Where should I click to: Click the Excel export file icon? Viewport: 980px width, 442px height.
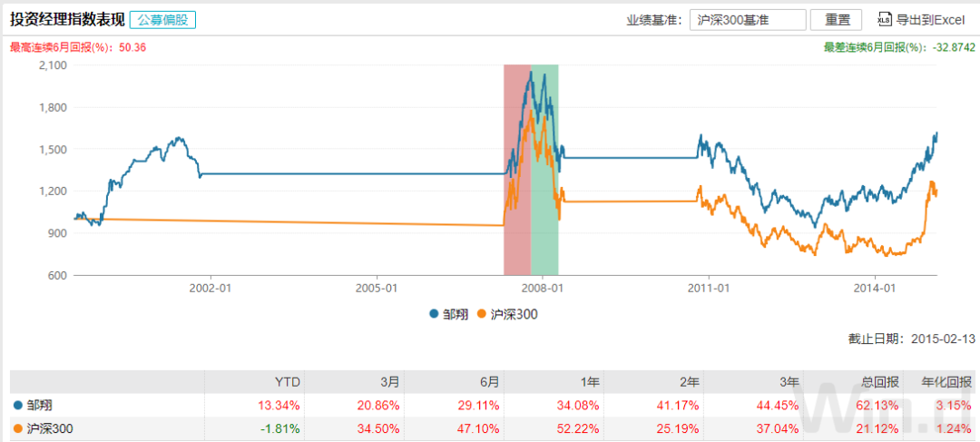pyautogui.click(x=885, y=20)
